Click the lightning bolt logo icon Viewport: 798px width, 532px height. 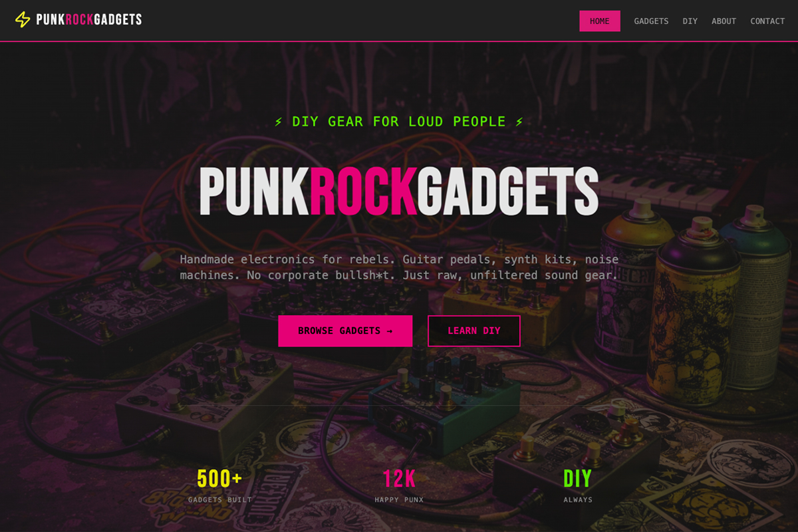pyautogui.click(x=23, y=19)
